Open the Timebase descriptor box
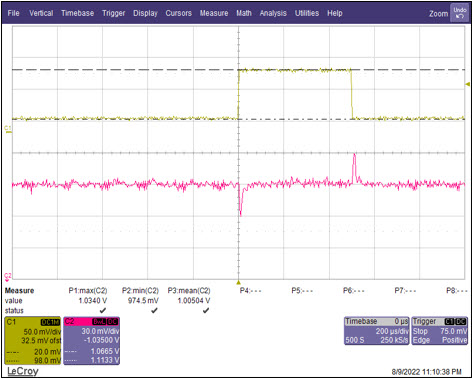The image size is (473, 379). pos(376,331)
